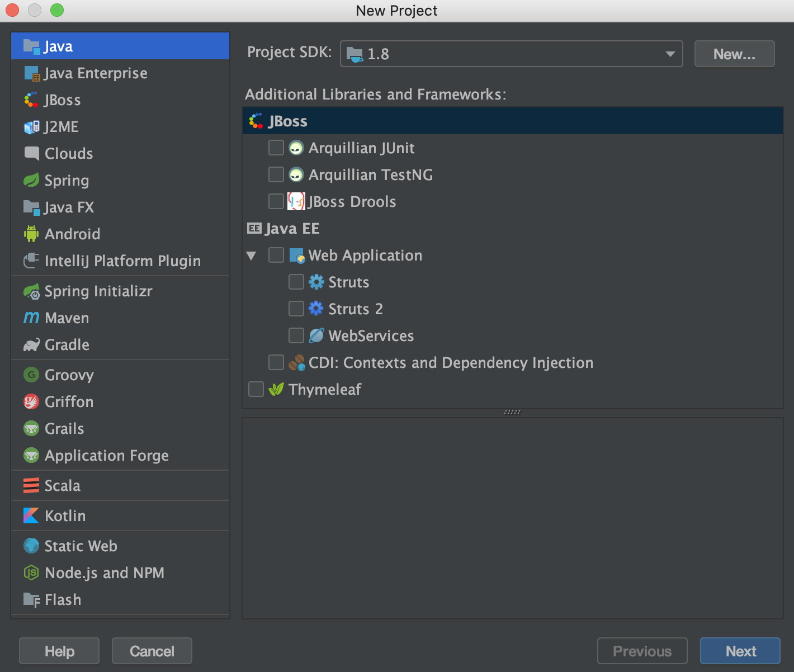The image size is (794, 672).
Task: Choose the Java Enterprise icon in sidebar
Action: pyautogui.click(x=32, y=73)
